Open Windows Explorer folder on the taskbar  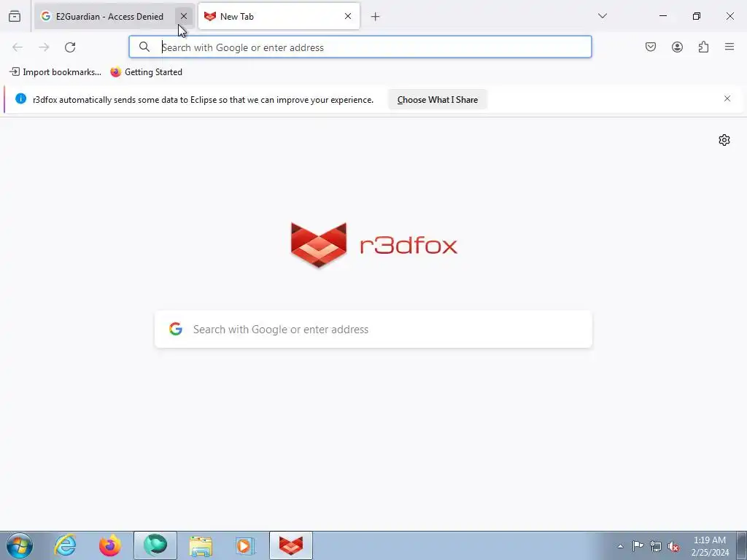click(201, 545)
